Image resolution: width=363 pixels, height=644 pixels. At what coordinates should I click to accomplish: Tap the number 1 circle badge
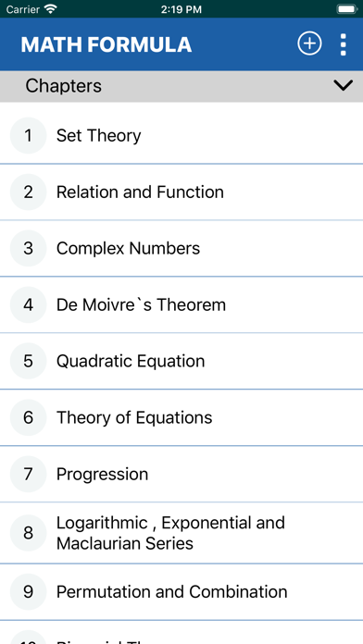28,135
